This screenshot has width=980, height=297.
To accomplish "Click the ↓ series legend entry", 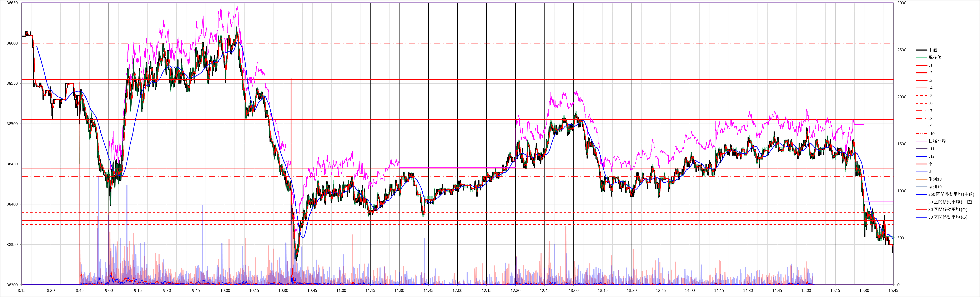I will point(924,172).
